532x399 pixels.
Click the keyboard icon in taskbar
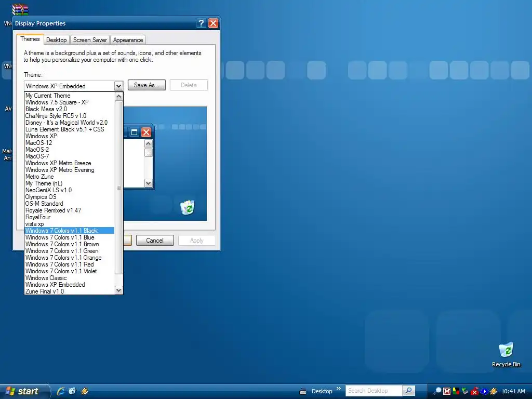[303, 392]
